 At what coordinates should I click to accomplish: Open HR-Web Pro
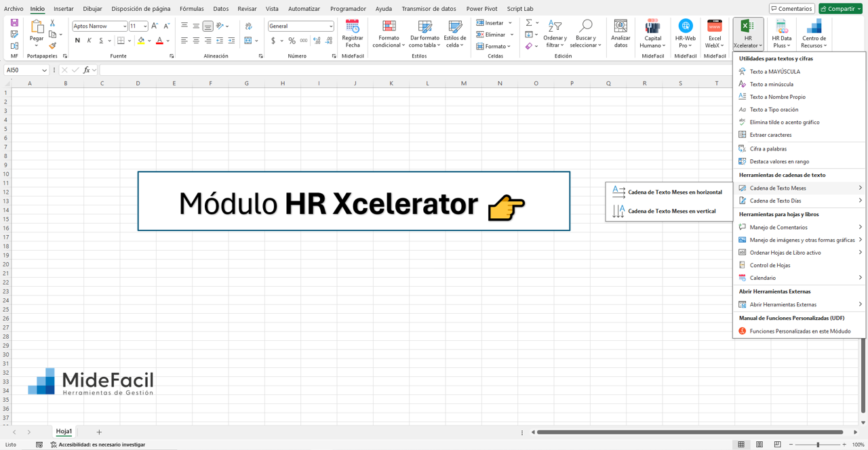(684, 34)
